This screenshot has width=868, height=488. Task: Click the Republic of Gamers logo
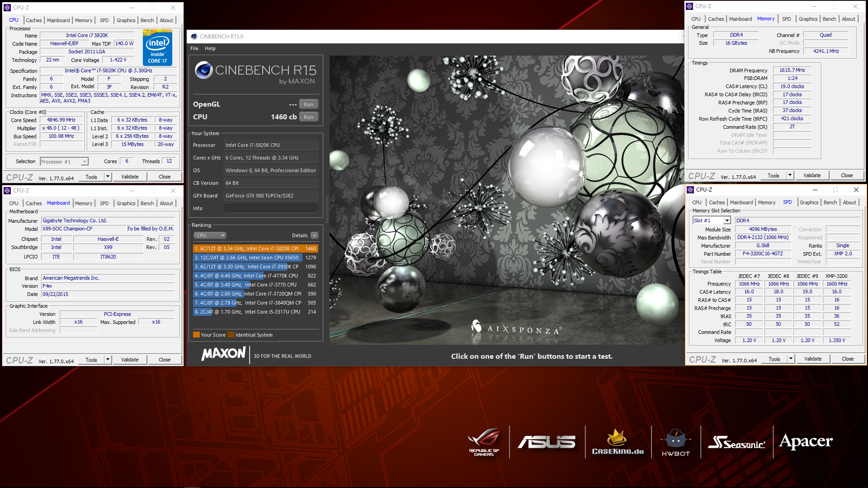click(484, 442)
